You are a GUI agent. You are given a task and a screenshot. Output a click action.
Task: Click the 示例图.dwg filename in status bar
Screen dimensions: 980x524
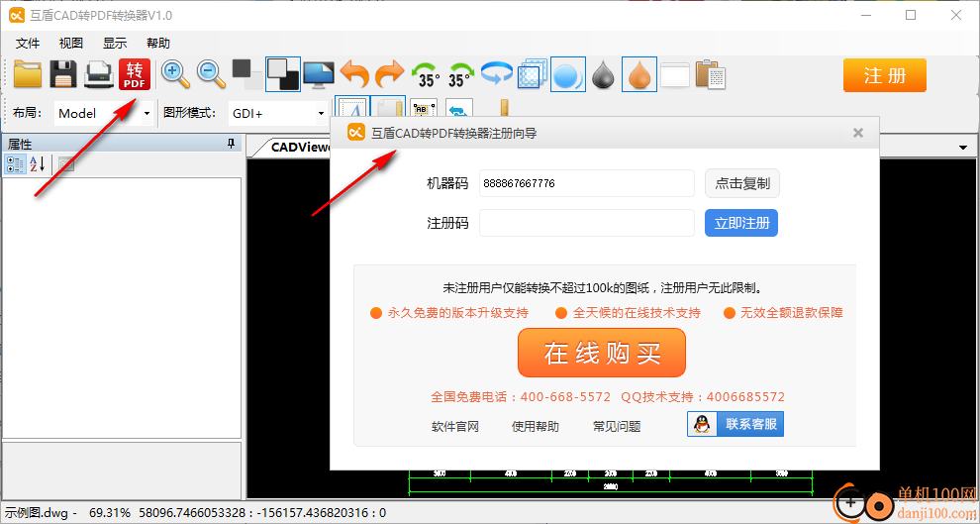tap(36, 513)
